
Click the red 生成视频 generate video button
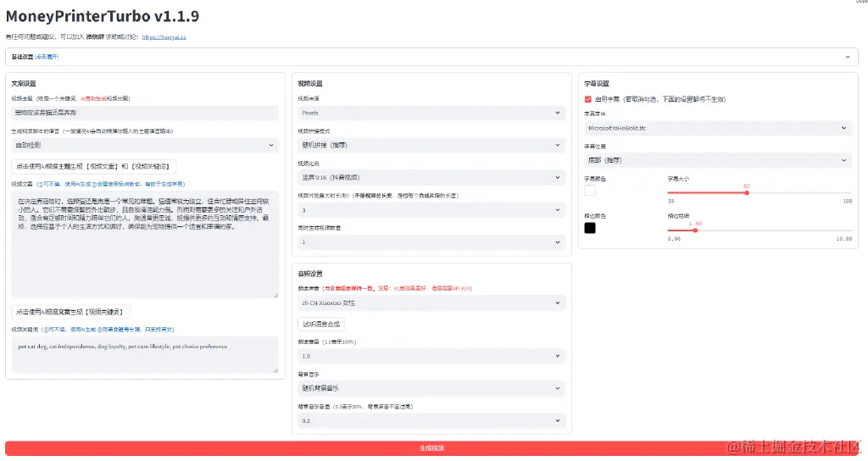point(431,448)
